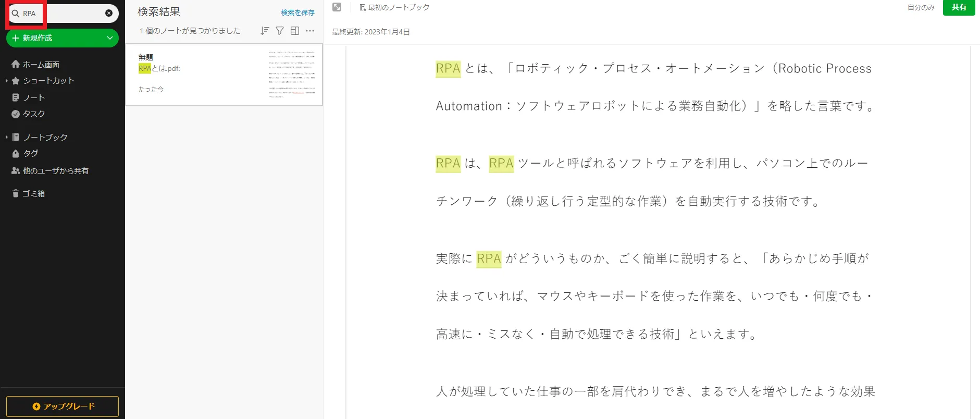Open the filter funnel icon
The width and height of the screenshot is (980, 419).
coord(280,31)
